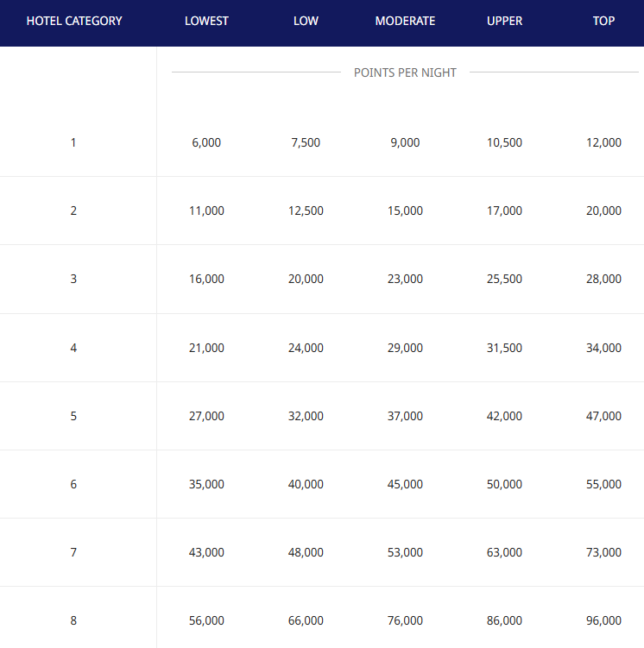The height and width of the screenshot is (648, 644).
Task: Click the 25,500 points cell
Action: pos(504,279)
